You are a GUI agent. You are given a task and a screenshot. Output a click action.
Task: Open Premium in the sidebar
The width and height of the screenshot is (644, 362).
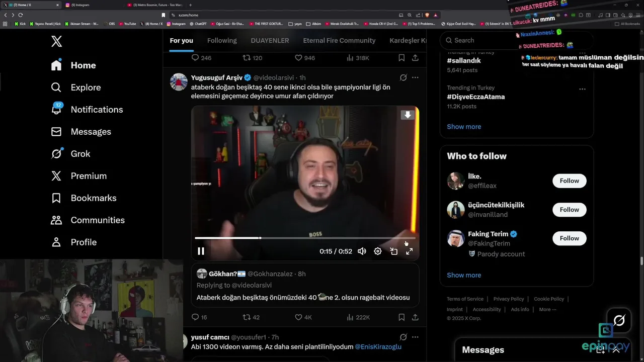point(78,176)
